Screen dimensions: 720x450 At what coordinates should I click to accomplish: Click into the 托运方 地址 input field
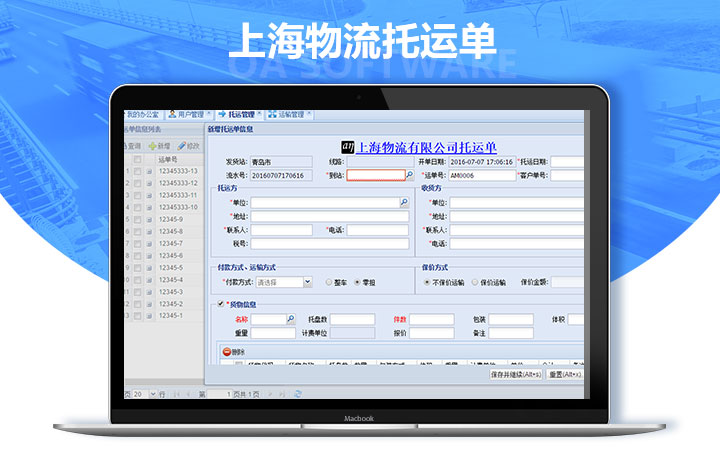329,216
